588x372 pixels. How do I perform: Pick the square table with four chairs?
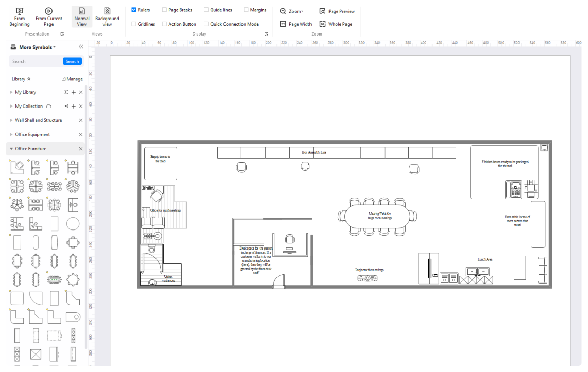73,242
